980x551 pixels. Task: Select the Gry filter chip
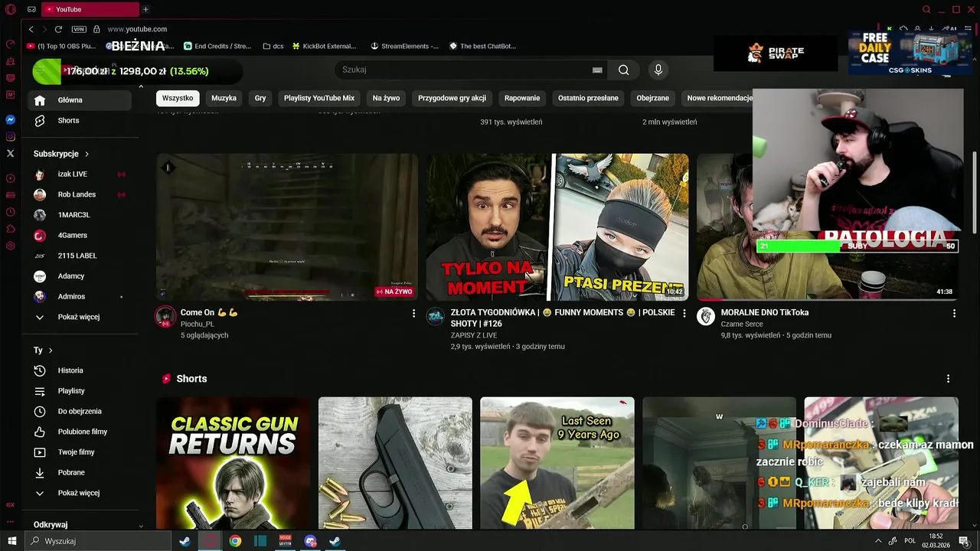coord(260,98)
